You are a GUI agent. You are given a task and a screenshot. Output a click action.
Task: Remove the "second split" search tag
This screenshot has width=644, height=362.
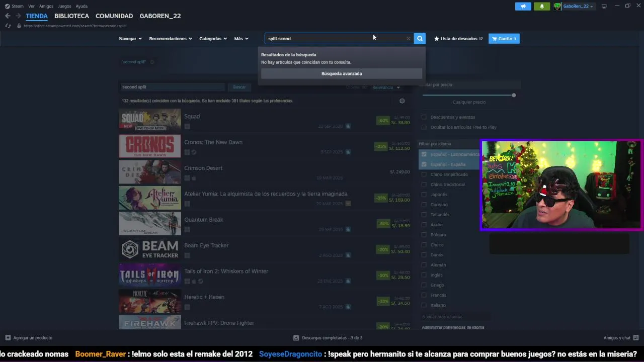152,62
